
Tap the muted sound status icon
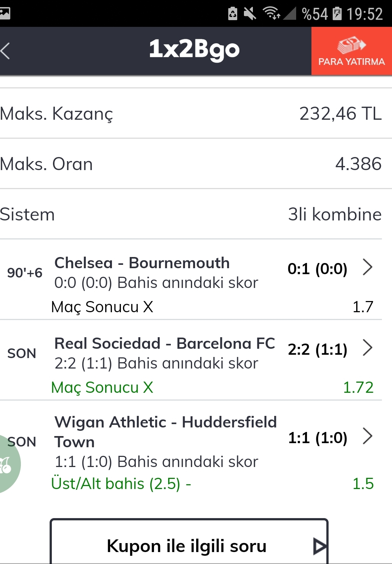[250, 14]
